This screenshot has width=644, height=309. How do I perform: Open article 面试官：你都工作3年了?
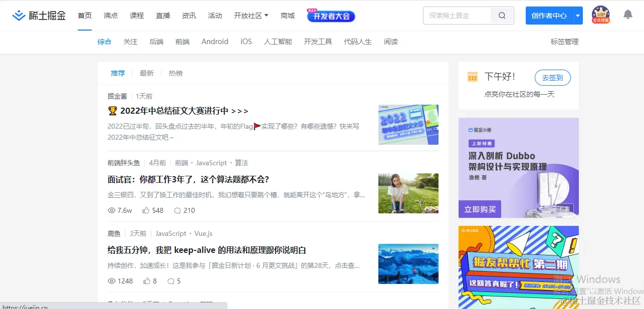pyautogui.click(x=188, y=179)
